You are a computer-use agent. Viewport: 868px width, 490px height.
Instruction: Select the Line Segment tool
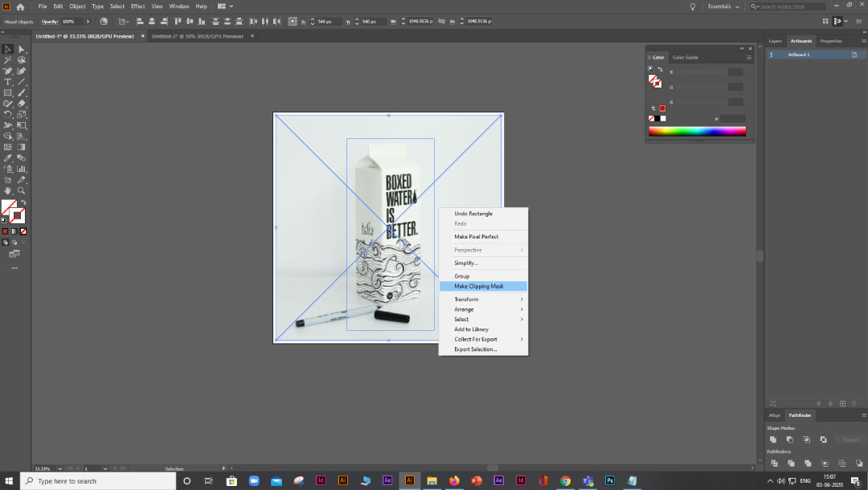(22, 82)
